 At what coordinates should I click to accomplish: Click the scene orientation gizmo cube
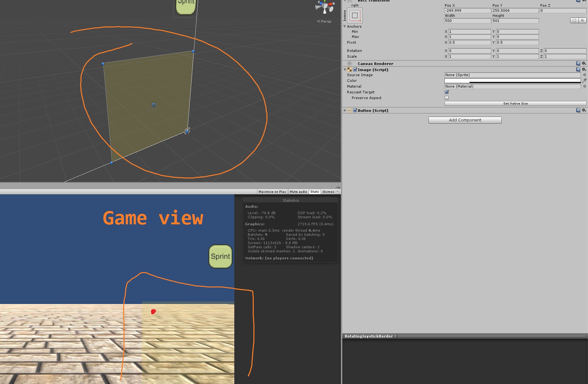pyautogui.click(x=325, y=6)
